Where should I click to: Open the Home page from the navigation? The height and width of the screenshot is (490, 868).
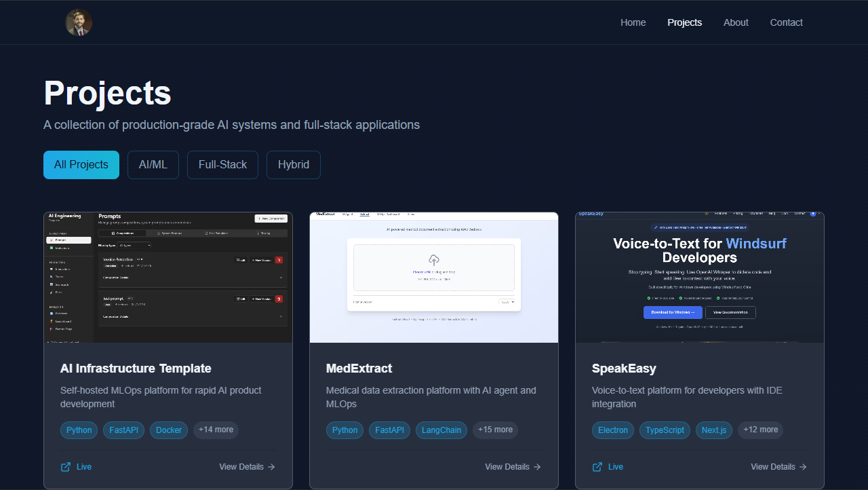pos(633,22)
